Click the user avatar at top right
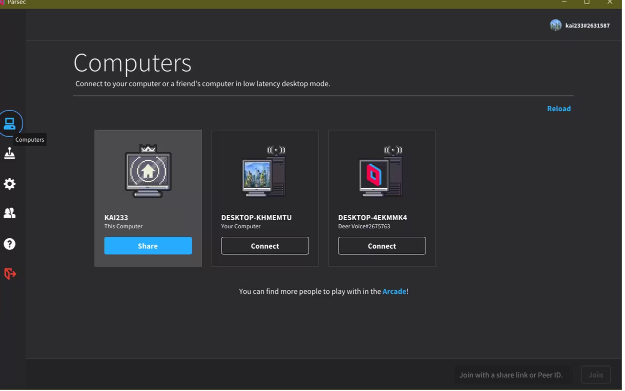625x391 pixels. [x=556, y=26]
